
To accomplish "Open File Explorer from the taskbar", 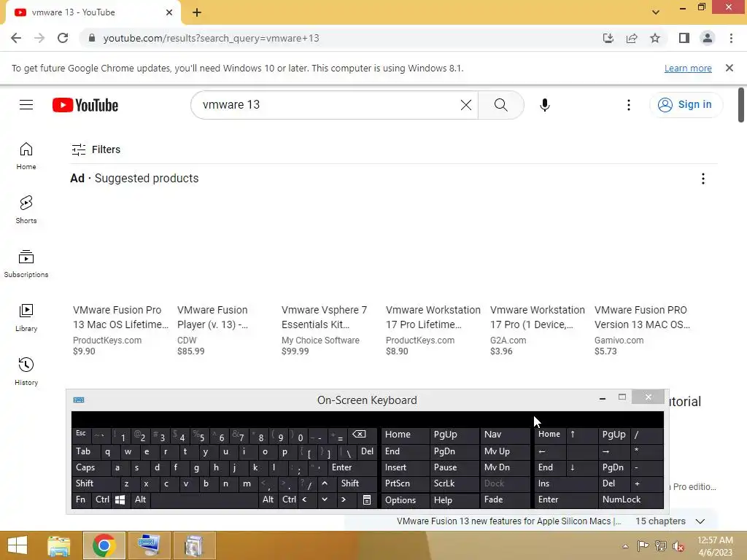I will point(59,545).
